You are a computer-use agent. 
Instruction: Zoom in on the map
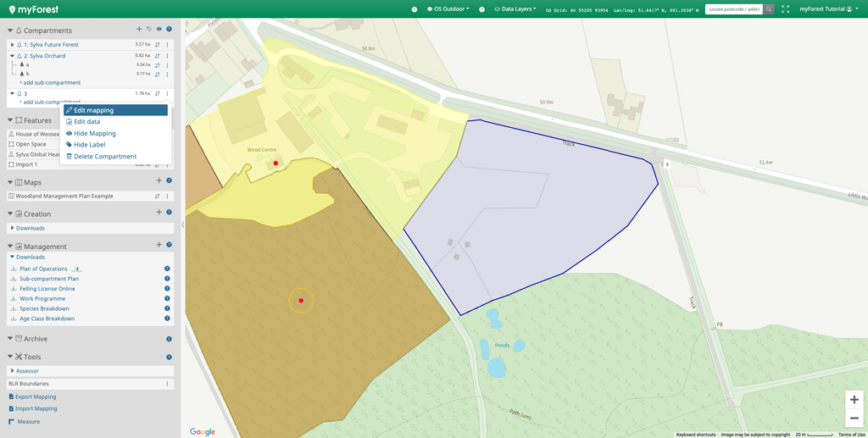click(854, 400)
